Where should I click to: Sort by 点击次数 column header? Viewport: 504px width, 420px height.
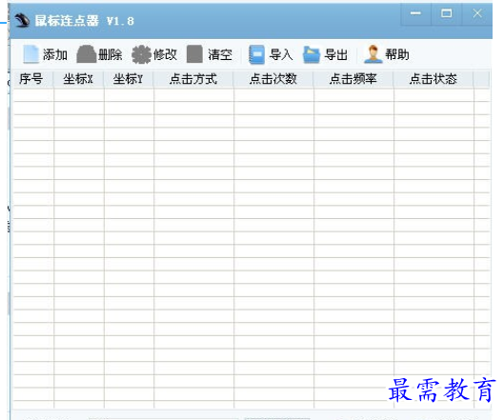273,79
